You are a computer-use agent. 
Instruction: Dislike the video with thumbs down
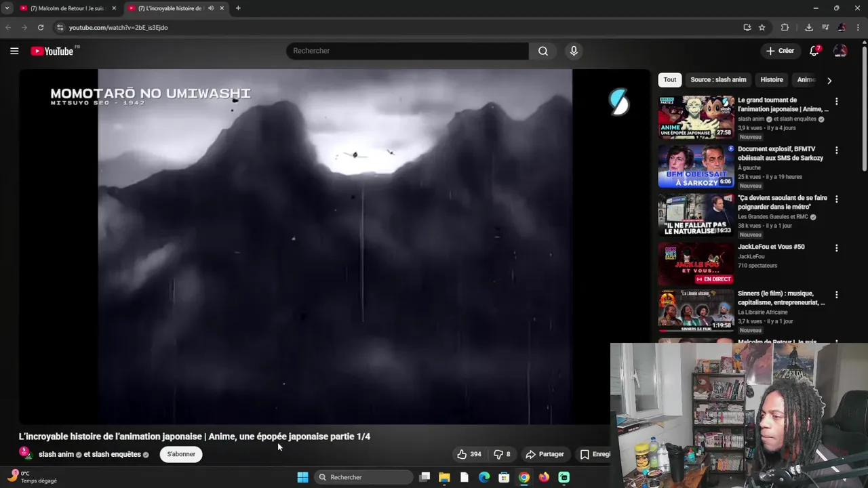pyautogui.click(x=502, y=454)
